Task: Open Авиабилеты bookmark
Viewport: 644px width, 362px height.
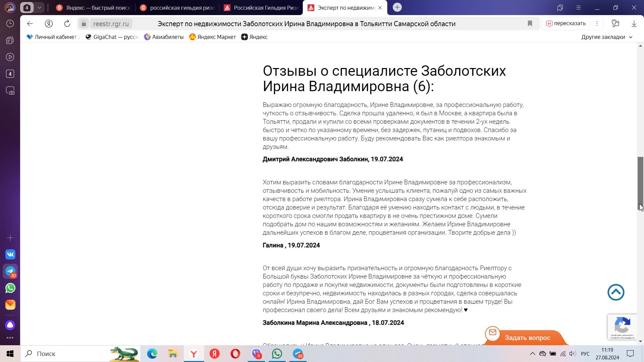Action: (164, 37)
